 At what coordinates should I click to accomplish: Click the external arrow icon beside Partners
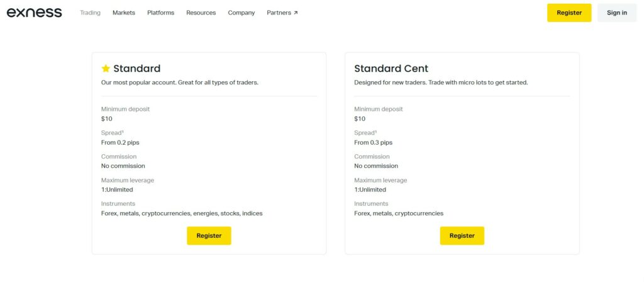click(x=296, y=13)
